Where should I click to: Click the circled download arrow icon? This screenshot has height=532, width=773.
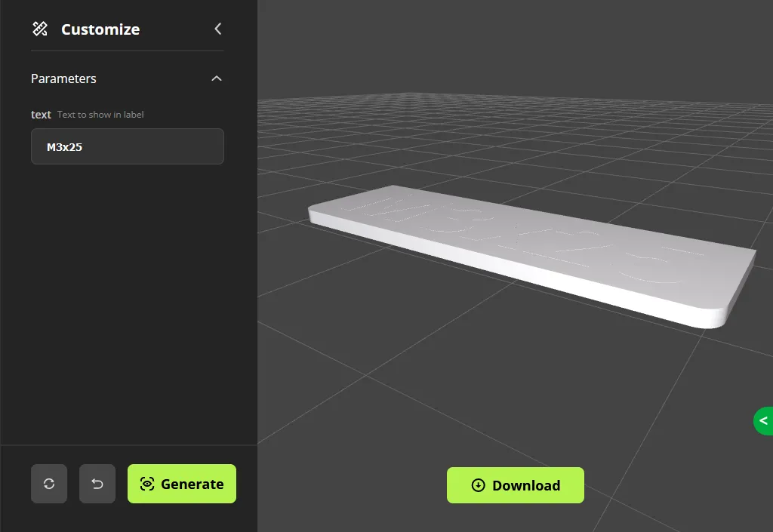point(478,485)
